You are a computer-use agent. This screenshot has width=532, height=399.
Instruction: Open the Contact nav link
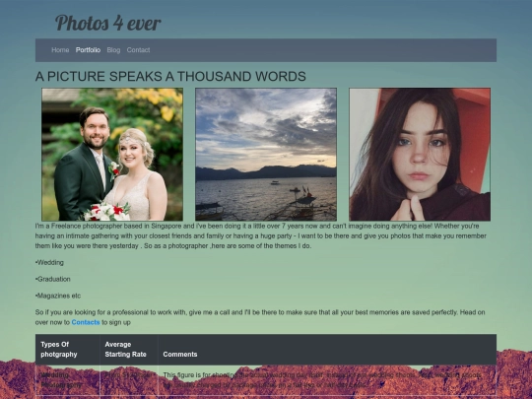[138, 50]
